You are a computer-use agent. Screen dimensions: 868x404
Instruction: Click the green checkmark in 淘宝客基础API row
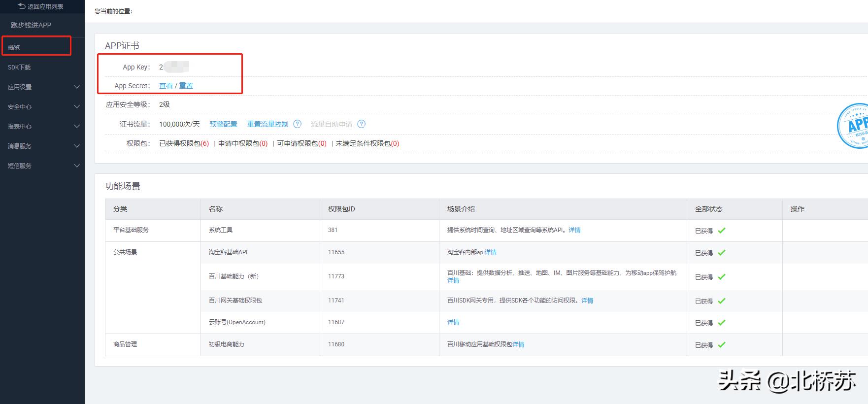[x=722, y=252]
